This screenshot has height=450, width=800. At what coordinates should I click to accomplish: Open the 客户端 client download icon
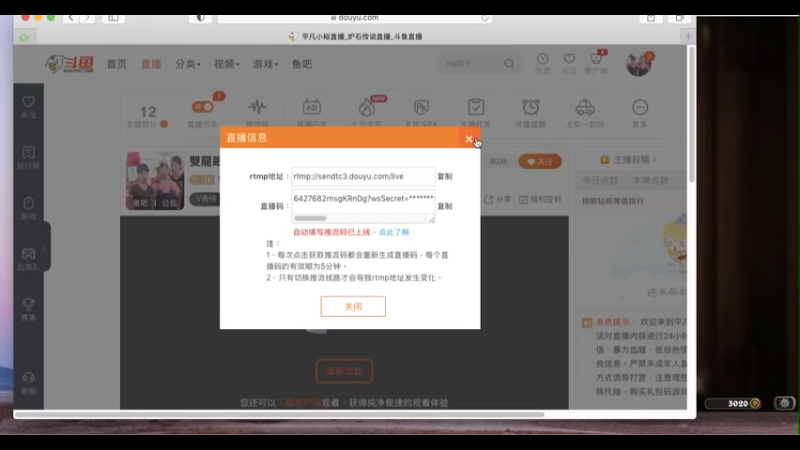(596, 63)
